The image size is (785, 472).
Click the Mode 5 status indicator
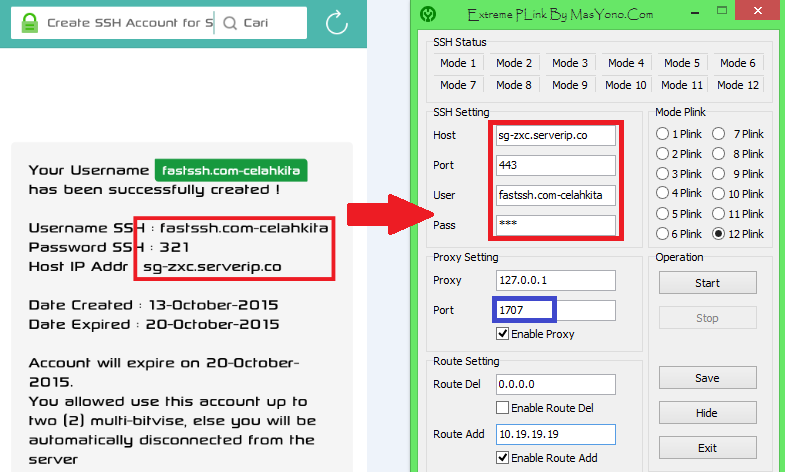(682, 63)
